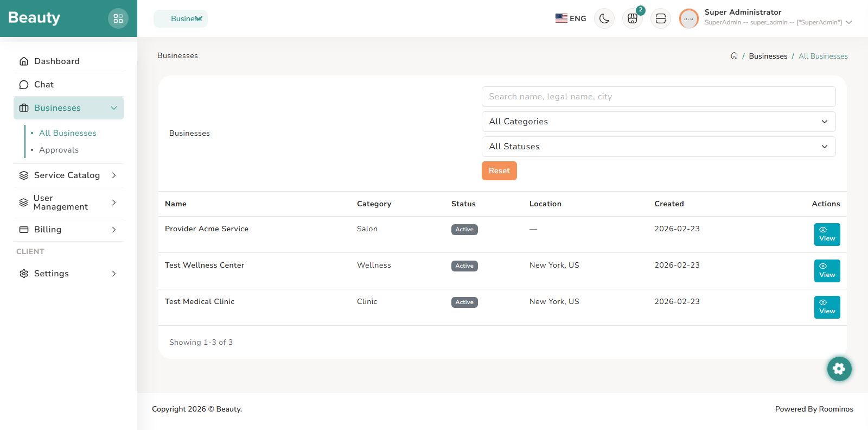Click the eye icon for Provider Acme Service

click(x=823, y=230)
